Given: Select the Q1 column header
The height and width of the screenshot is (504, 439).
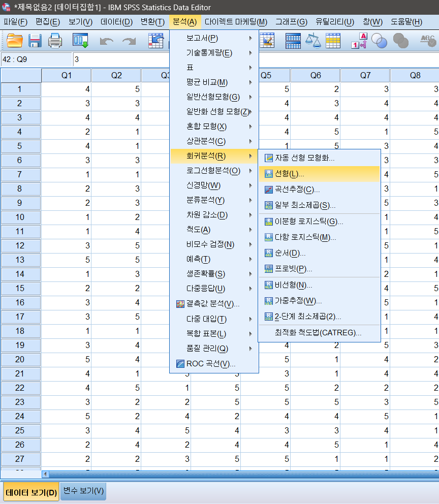Looking at the screenshot, I should point(66,76).
